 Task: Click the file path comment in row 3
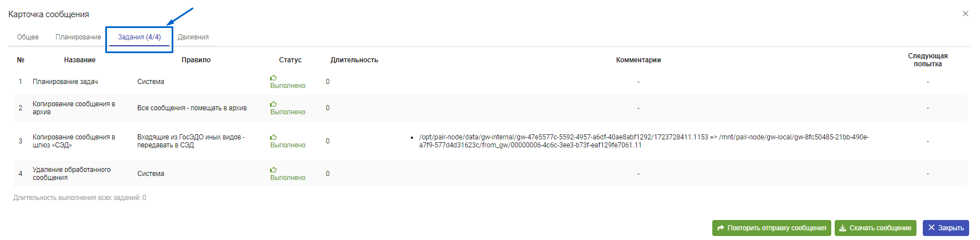point(644,141)
